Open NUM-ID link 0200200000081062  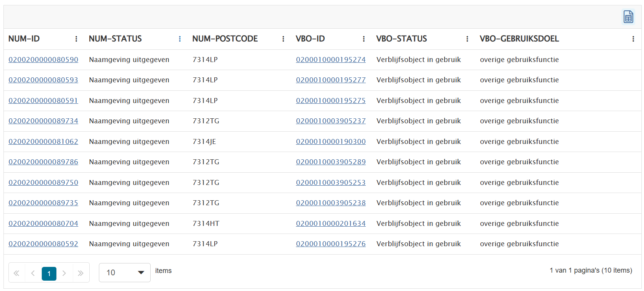point(43,142)
